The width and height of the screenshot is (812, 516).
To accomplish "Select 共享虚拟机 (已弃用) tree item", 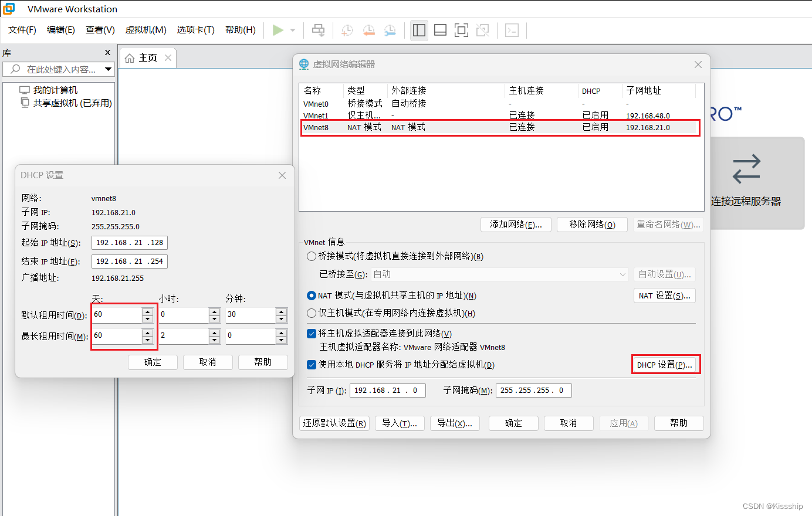I will point(72,103).
